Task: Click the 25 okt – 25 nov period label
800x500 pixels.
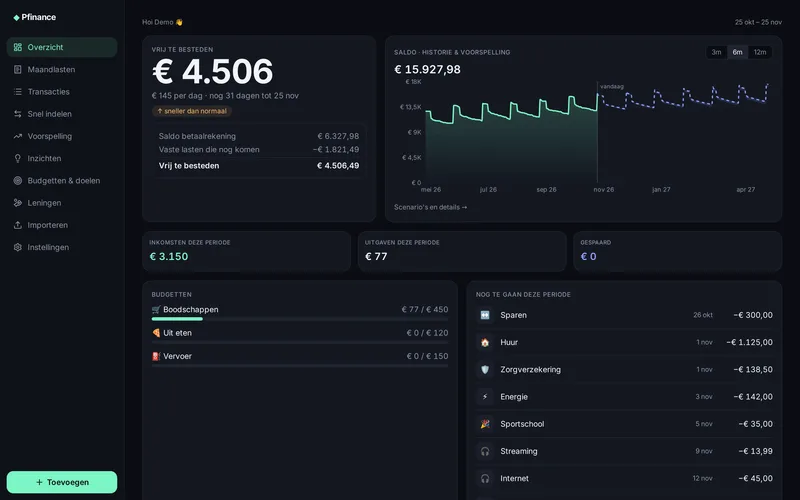Action: coord(758,22)
